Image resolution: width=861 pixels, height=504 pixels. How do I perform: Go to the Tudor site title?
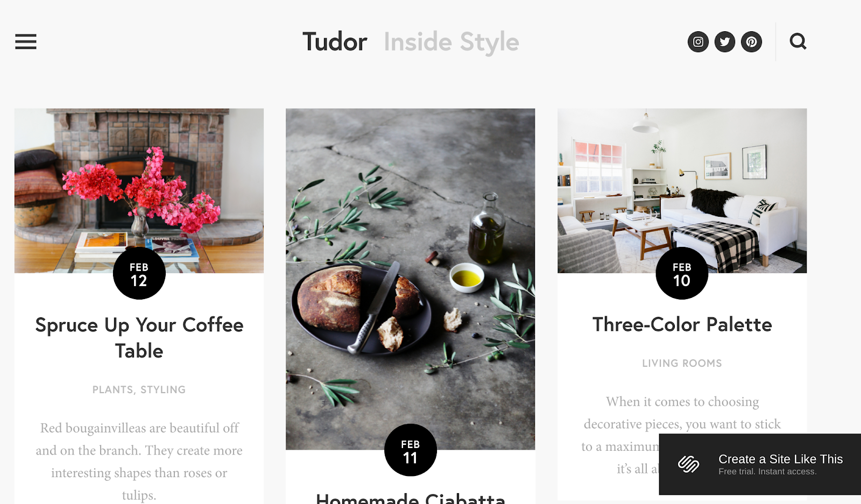point(335,42)
